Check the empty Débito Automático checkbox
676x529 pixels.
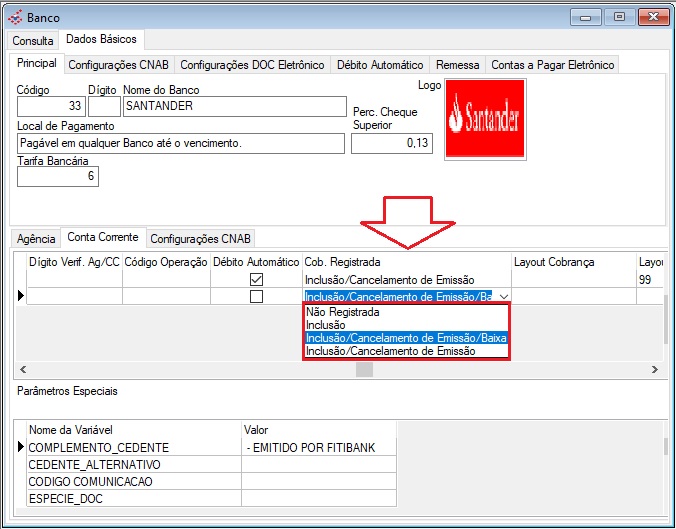coord(256,297)
